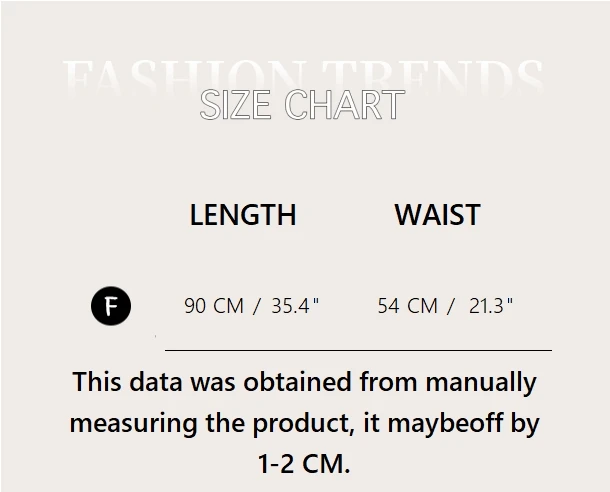
Task: Click the LENGTH column header
Action: [x=243, y=215]
